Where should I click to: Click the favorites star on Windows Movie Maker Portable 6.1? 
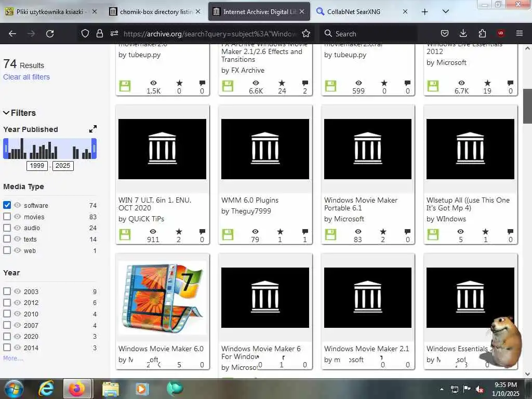(383, 231)
